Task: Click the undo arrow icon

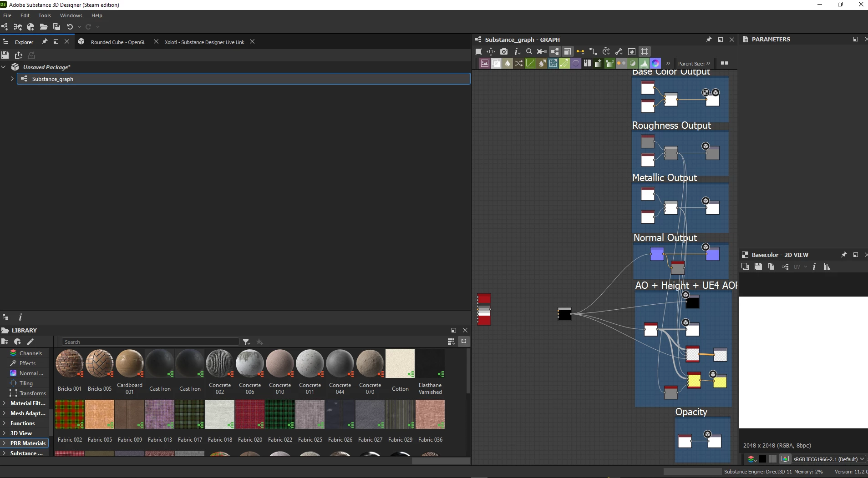Action: point(70,27)
